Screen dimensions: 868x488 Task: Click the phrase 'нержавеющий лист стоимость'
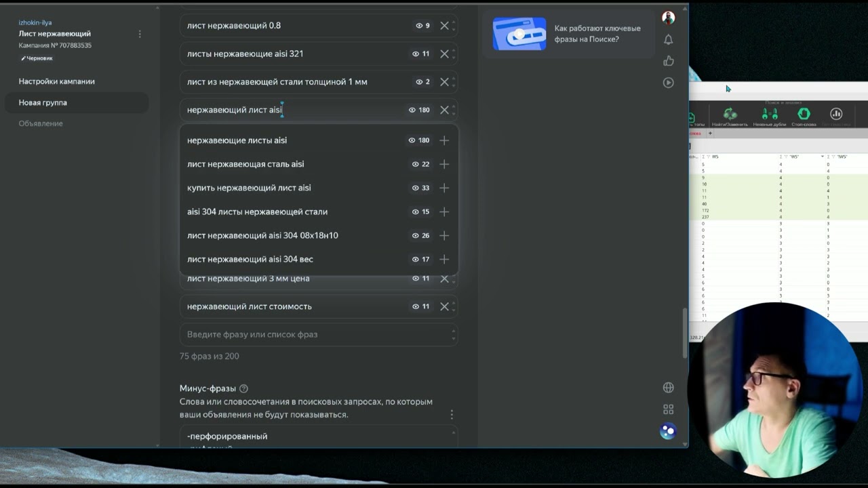pyautogui.click(x=250, y=306)
